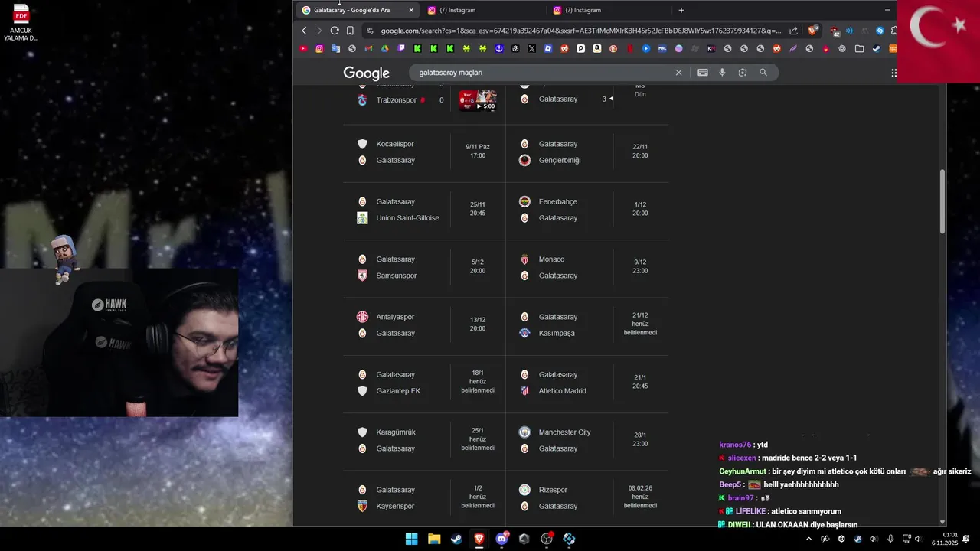Click the 'galatasaray maçları' search field
Viewport: 980px width, 551px height.
pos(543,73)
